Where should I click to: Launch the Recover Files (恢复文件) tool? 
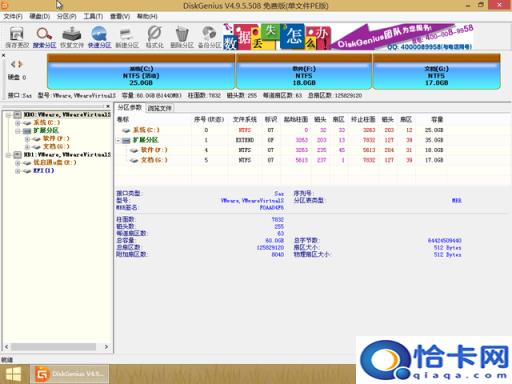click(x=72, y=37)
